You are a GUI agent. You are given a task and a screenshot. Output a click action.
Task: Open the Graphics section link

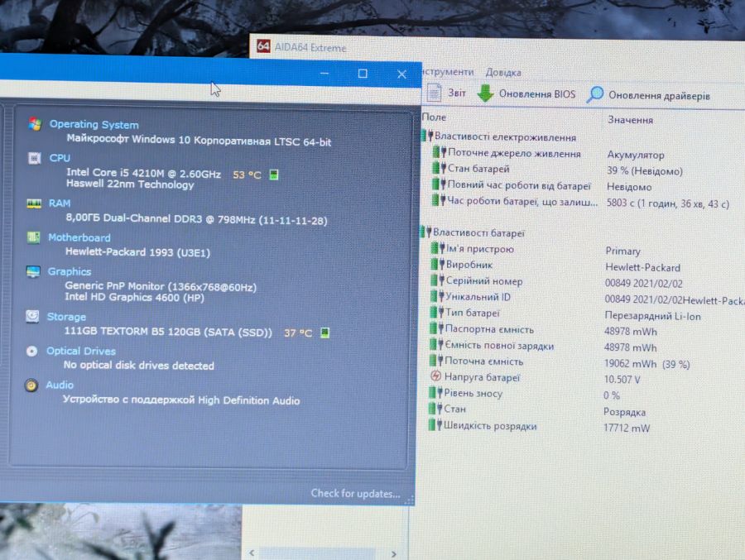[x=70, y=271]
